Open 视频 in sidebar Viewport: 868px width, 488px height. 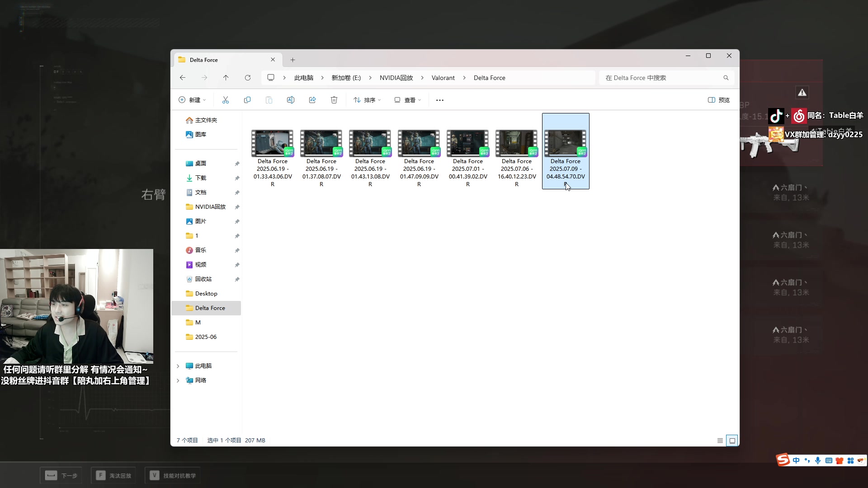pos(201,265)
